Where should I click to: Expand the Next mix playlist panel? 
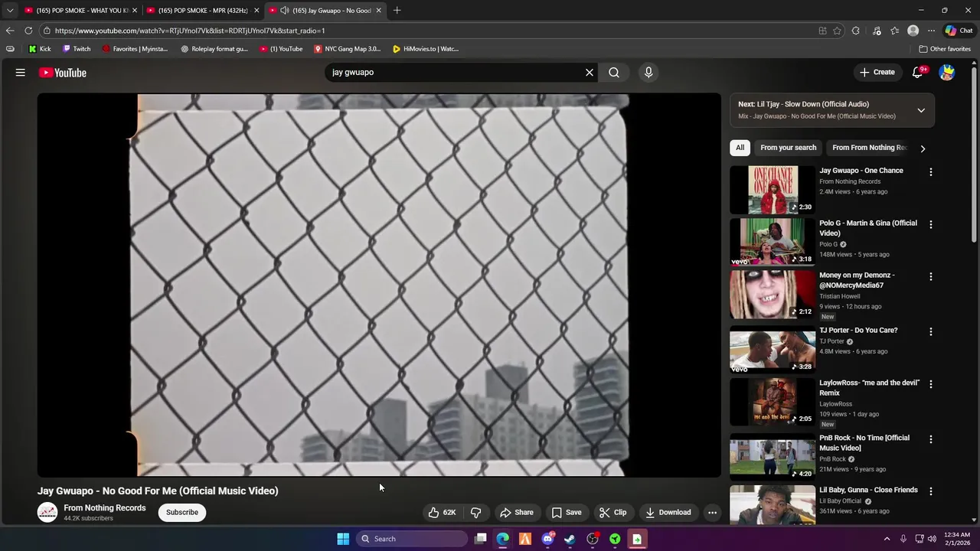click(x=921, y=110)
